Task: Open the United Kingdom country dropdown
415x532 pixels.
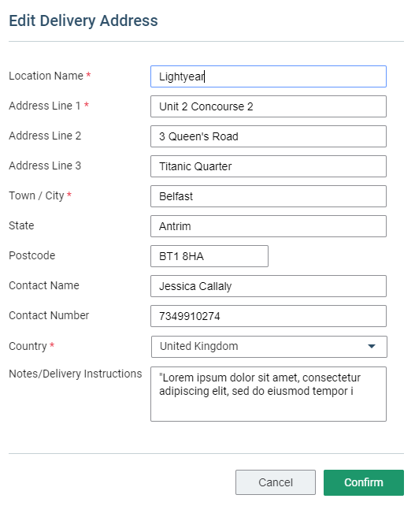Action: 269,347
